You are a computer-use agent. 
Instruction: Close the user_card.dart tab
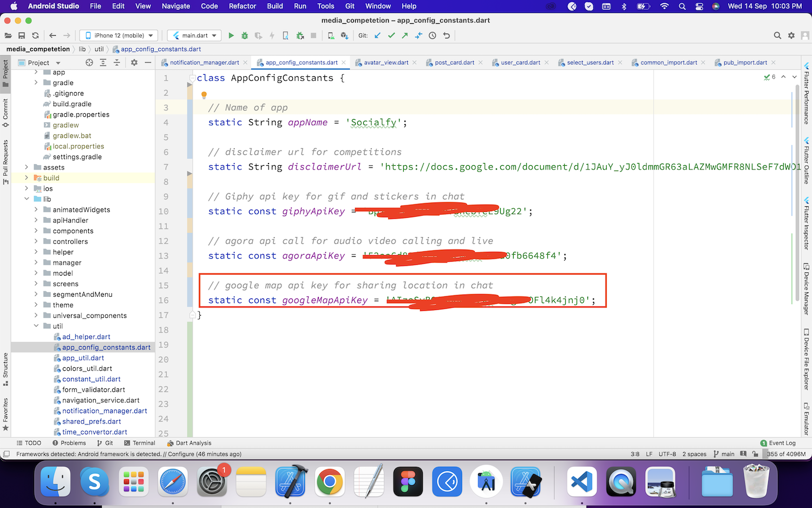pyautogui.click(x=547, y=63)
